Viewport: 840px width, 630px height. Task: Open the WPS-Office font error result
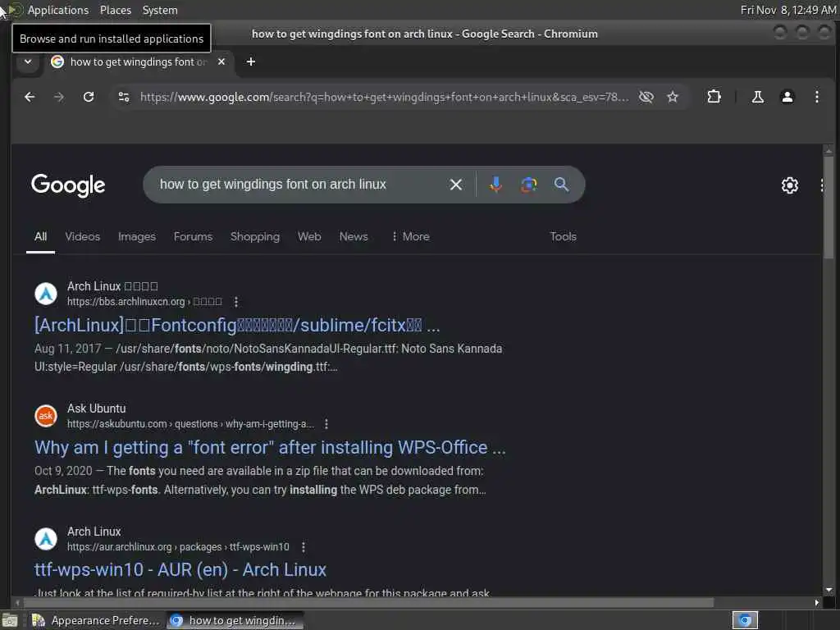(x=269, y=448)
